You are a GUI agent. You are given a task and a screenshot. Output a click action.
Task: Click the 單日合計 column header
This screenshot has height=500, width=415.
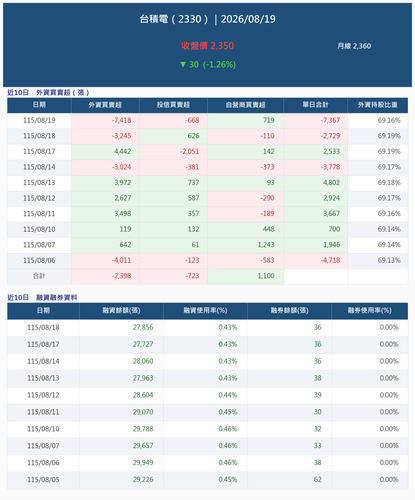click(315, 105)
